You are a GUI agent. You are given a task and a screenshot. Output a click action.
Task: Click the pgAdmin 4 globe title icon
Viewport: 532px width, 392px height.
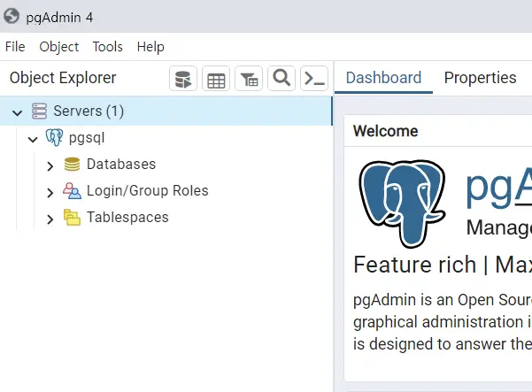(x=12, y=16)
